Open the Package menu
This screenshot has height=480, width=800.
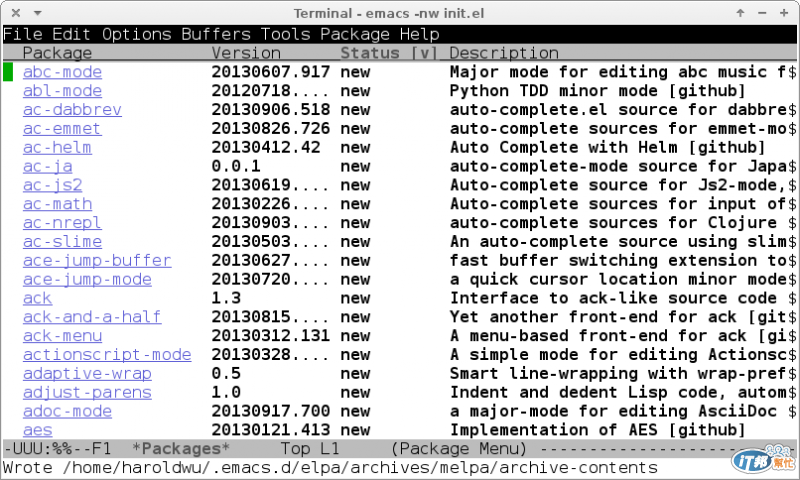(355, 34)
